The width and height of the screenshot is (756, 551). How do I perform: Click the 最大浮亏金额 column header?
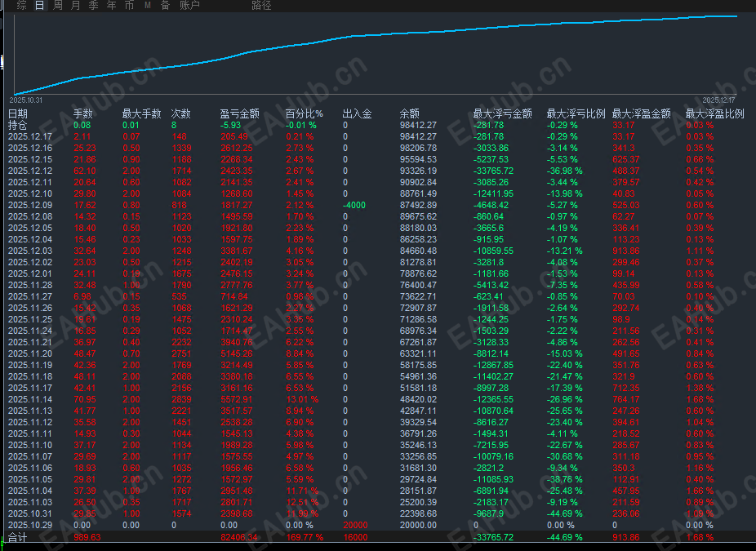click(x=502, y=113)
